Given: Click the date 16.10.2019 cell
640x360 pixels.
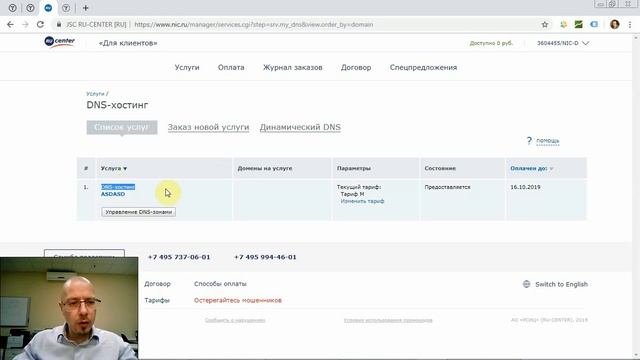Looking at the screenshot, I should tap(525, 187).
